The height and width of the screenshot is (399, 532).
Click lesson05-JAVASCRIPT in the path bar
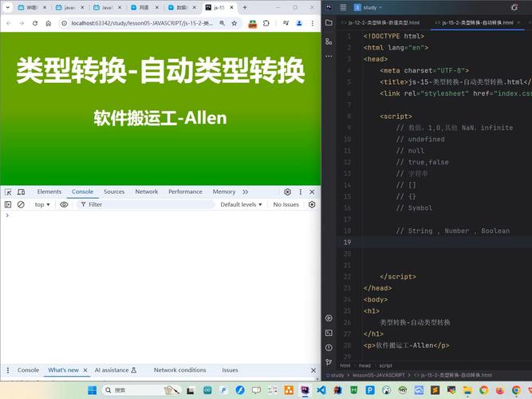(379, 375)
